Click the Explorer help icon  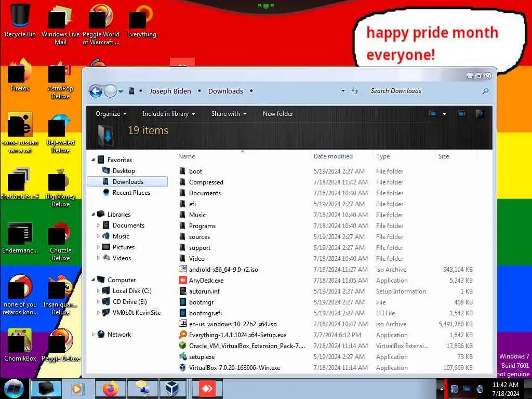coord(480,114)
